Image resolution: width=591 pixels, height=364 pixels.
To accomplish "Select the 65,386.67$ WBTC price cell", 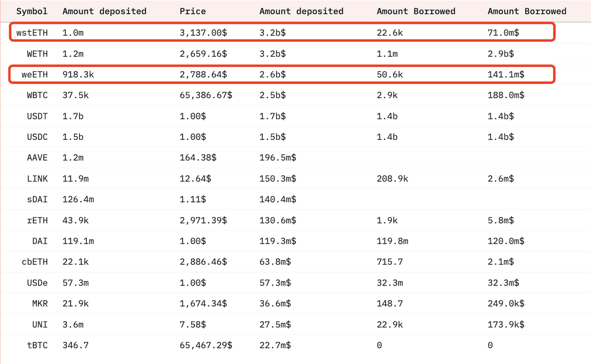I will [206, 95].
